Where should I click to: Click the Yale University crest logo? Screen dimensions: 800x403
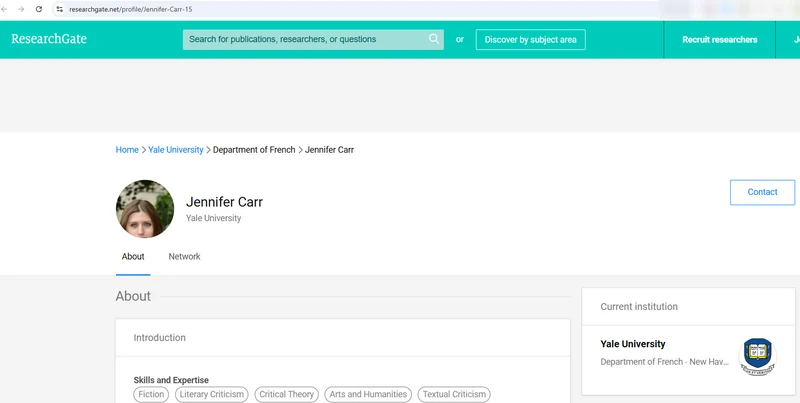click(758, 357)
